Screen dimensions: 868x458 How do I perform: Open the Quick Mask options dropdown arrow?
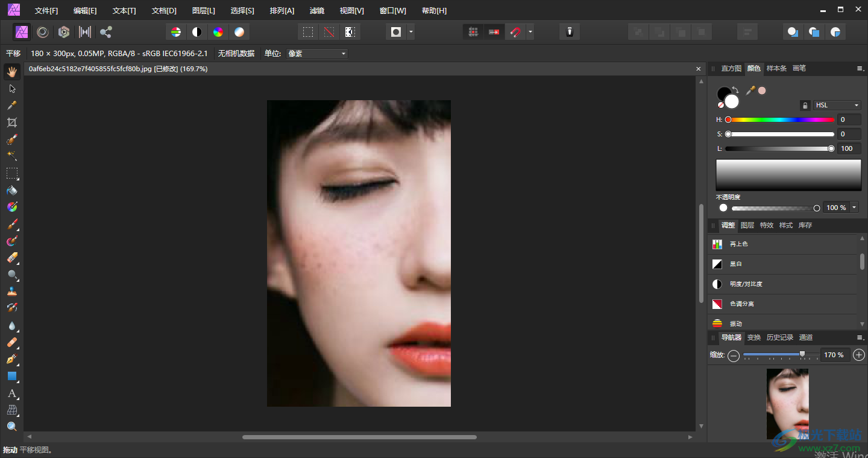(x=410, y=32)
